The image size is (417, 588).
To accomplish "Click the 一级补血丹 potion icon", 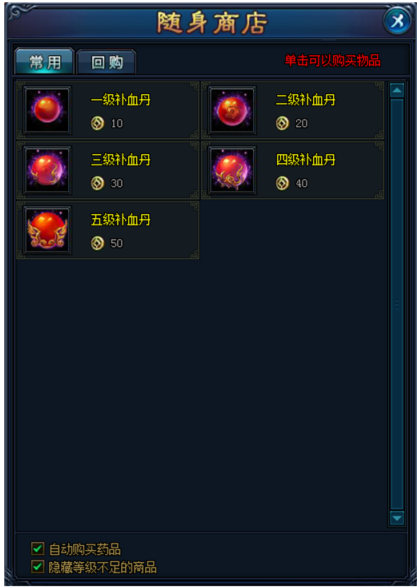I will click(47, 110).
